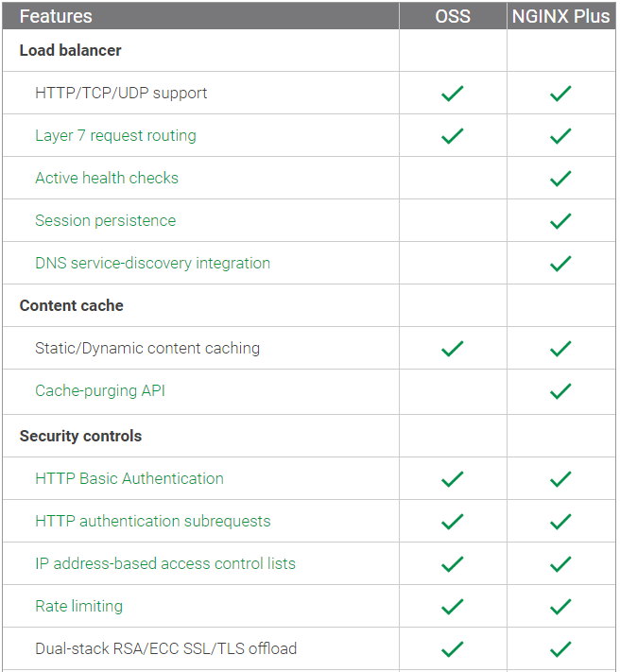Open DNS service-discovery integration link

coord(152,263)
